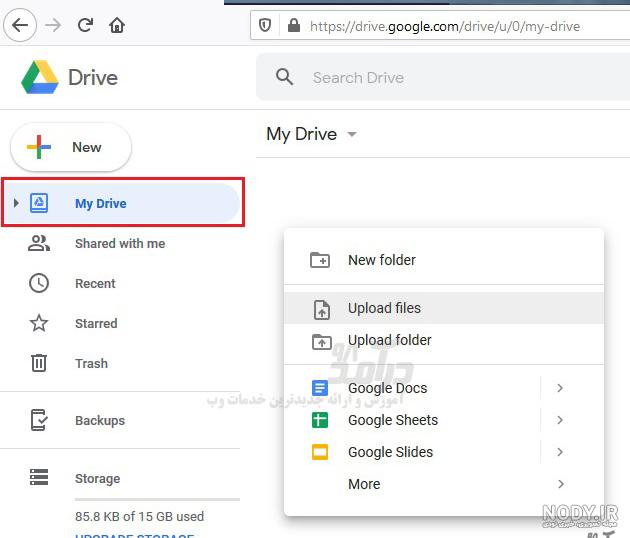Screen dimensions: 630x538
Task: Click the Google Drive logo
Action: click(x=40, y=77)
